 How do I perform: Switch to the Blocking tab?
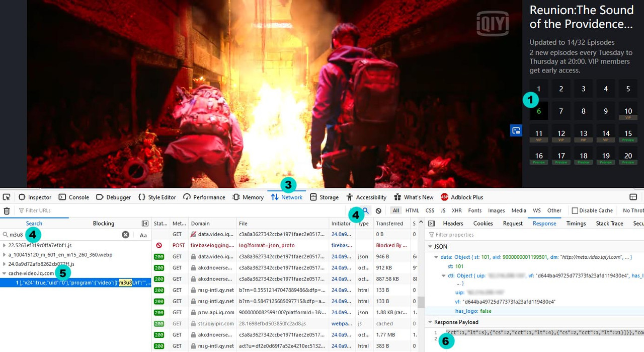104,224
